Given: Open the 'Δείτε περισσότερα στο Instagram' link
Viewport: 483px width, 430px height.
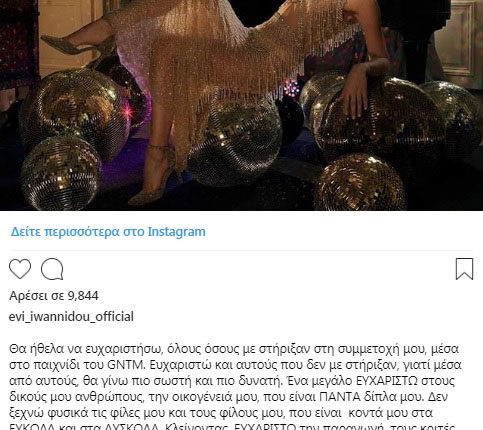Looking at the screenshot, I should click(x=108, y=232).
